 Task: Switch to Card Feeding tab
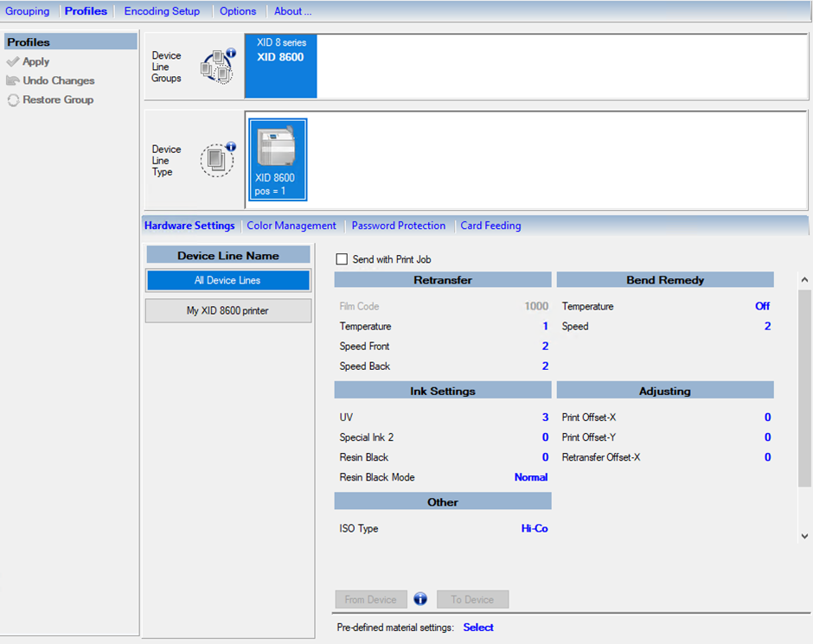490,226
